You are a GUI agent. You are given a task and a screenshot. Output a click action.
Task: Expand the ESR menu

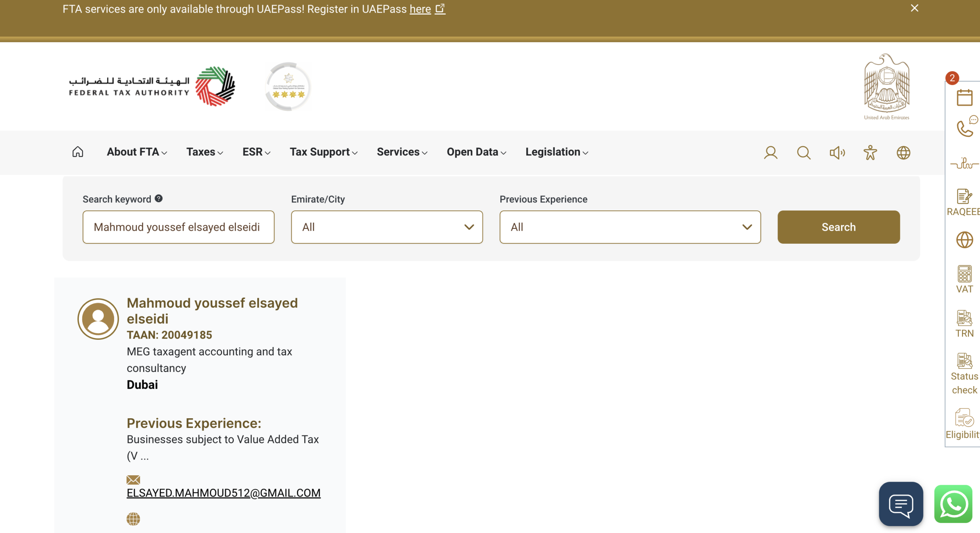256,152
